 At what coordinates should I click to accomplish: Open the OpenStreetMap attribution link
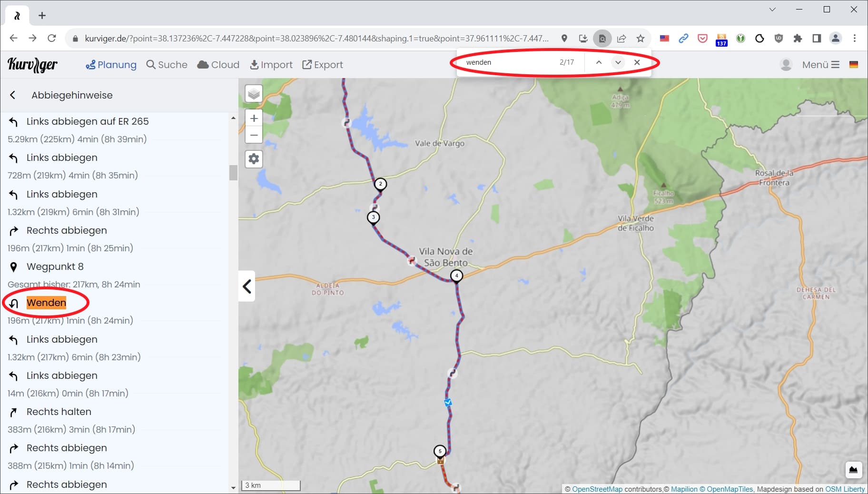click(597, 489)
